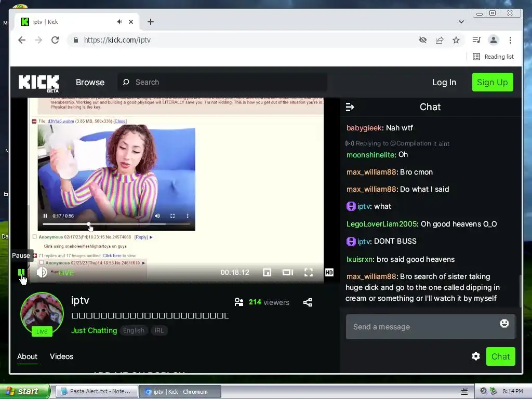Click the username lxuisrxn in chat

coord(360,260)
